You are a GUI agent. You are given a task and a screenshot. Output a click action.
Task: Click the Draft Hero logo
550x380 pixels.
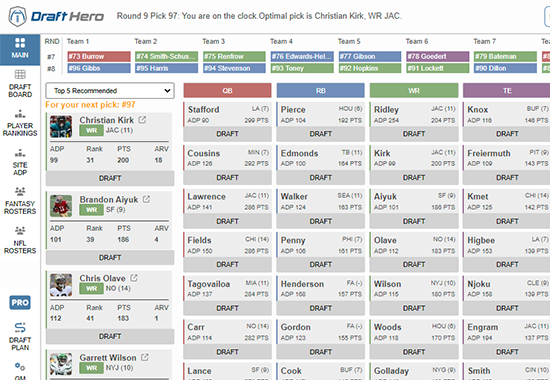point(56,16)
